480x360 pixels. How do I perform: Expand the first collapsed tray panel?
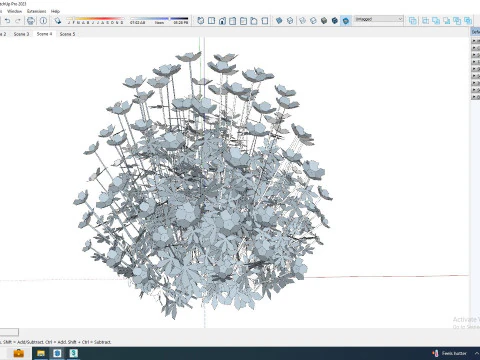(x=475, y=41)
